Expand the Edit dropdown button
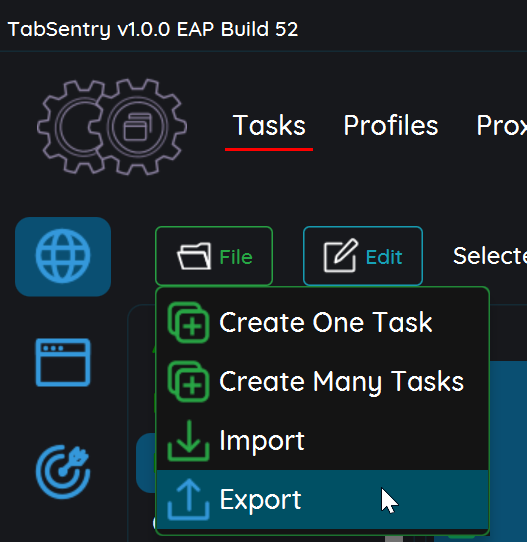Image resolution: width=527 pixels, height=542 pixels. click(x=363, y=256)
